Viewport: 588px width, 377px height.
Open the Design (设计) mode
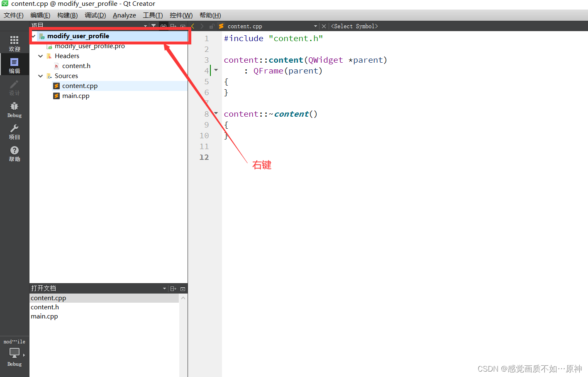coord(15,87)
